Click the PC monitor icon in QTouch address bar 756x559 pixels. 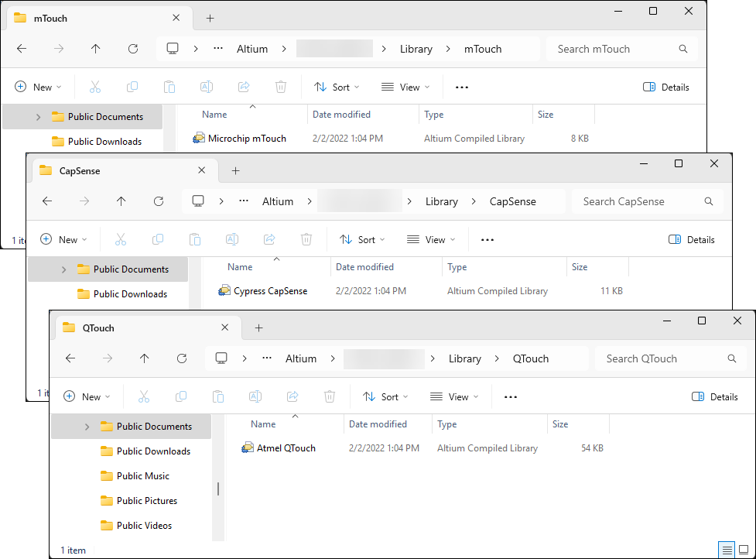221,358
